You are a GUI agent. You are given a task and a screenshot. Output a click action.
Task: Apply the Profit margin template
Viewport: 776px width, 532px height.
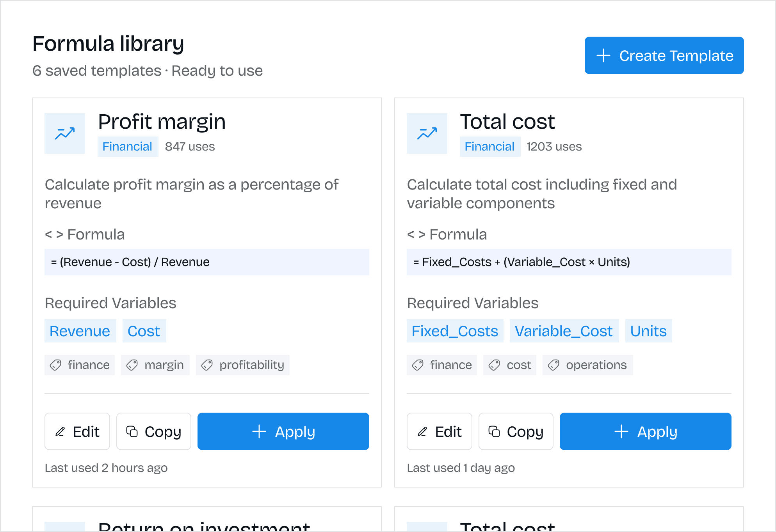click(283, 431)
